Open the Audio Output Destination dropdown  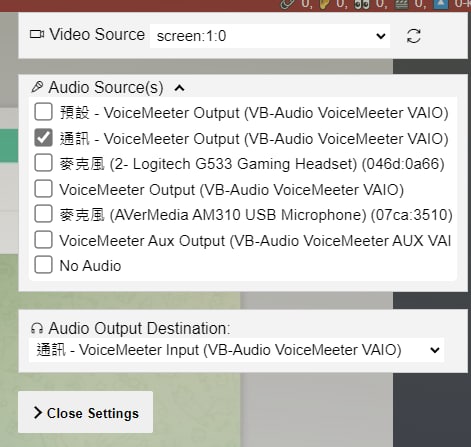click(x=236, y=350)
